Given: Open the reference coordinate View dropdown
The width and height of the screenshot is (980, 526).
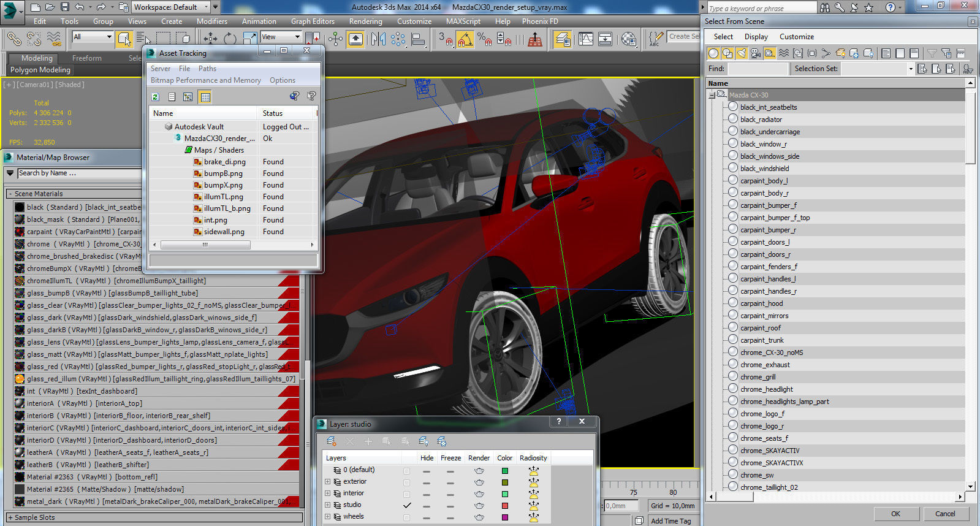Looking at the screenshot, I should 281,37.
